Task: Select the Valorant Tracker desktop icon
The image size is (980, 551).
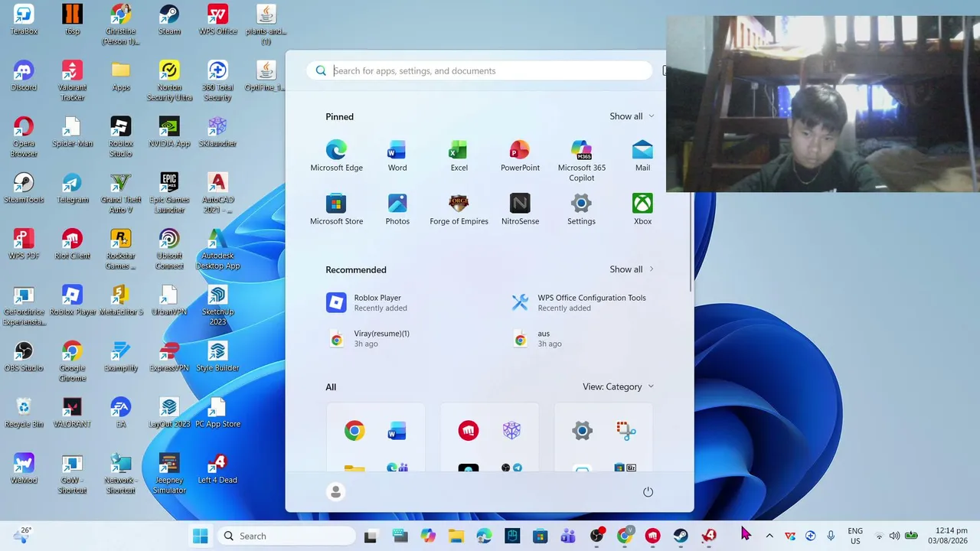Action: click(x=73, y=80)
